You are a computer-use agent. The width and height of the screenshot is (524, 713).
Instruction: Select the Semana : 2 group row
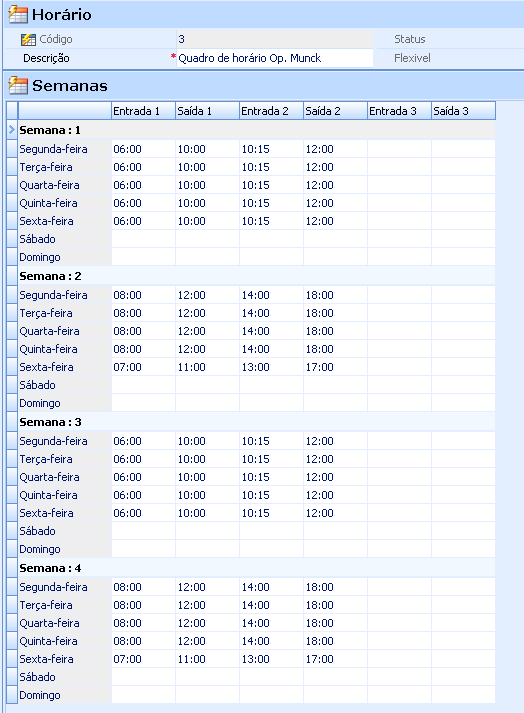(256, 276)
